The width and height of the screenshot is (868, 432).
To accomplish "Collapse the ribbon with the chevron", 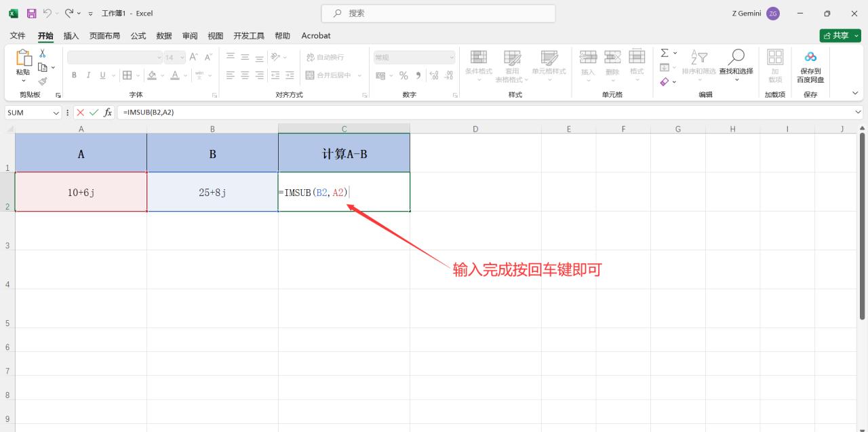I will click(855, 93).
